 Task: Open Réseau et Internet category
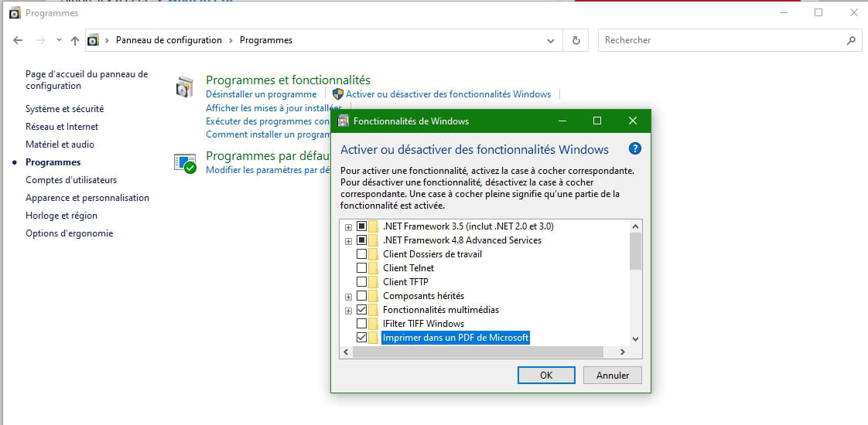click(62, 127)
